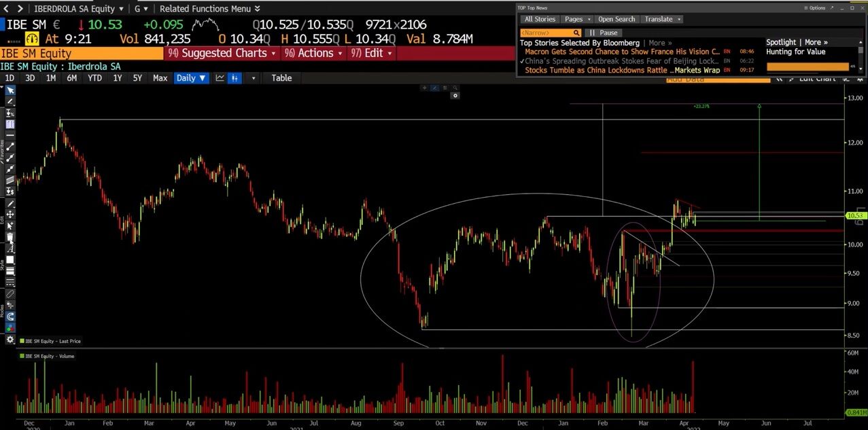This screenshot has height=430, width=868.
Task: Click Open Search button
Action: coord(617,19)
